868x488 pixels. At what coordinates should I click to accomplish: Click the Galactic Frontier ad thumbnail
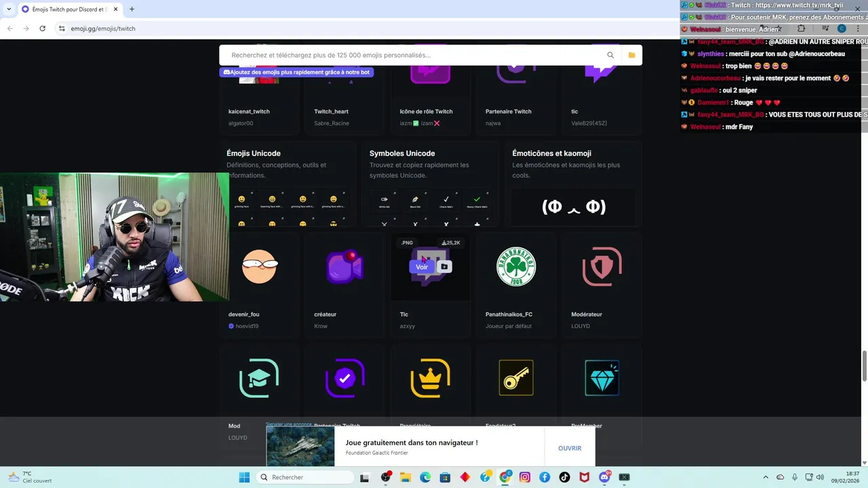point(300,446)
